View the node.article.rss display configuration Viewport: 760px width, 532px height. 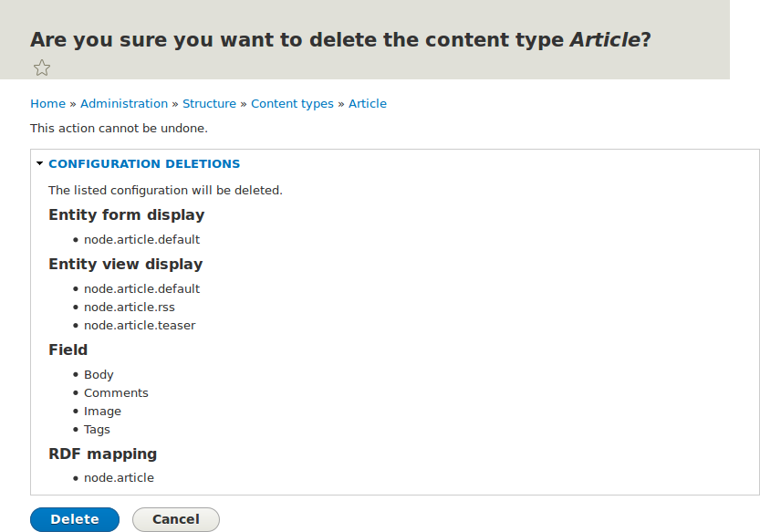click(130, 307)
